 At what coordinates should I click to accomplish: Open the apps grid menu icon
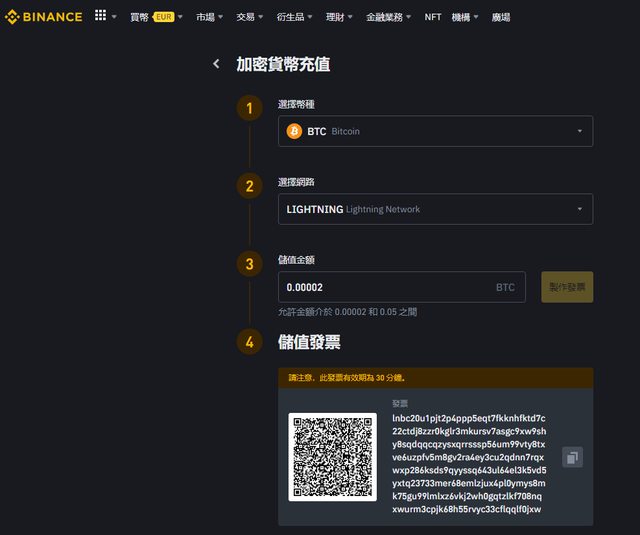[100, 16]
